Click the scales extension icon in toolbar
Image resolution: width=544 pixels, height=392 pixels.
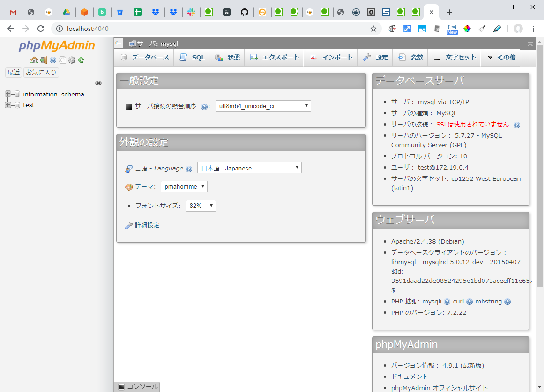point(392,29)
